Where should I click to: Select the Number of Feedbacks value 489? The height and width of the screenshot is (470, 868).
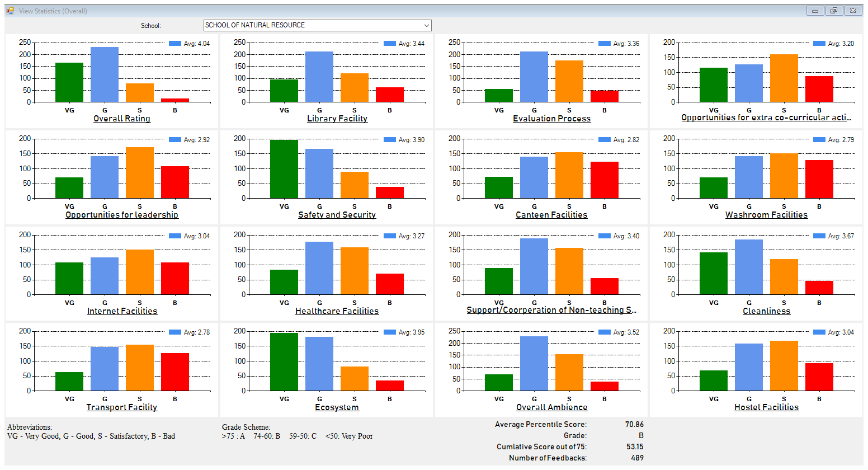637,458
